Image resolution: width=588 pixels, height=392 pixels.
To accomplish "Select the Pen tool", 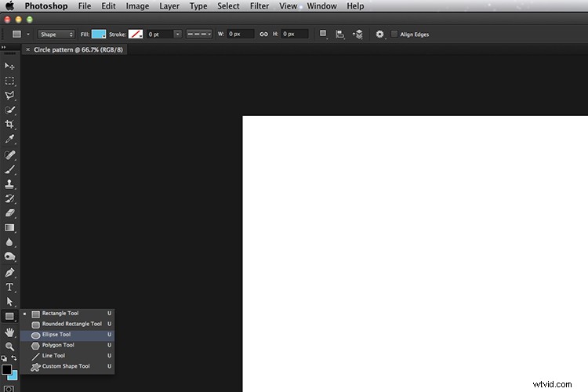I will point(9,273).
